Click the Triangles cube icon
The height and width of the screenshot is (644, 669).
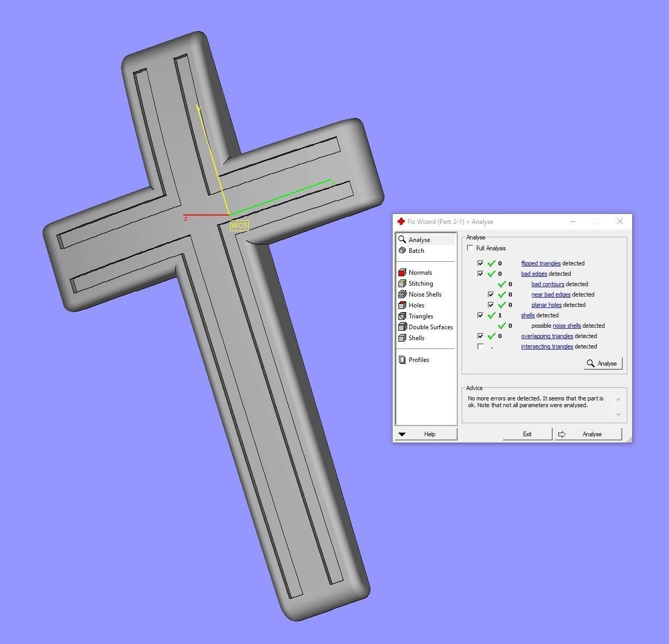tap(402, 316)
